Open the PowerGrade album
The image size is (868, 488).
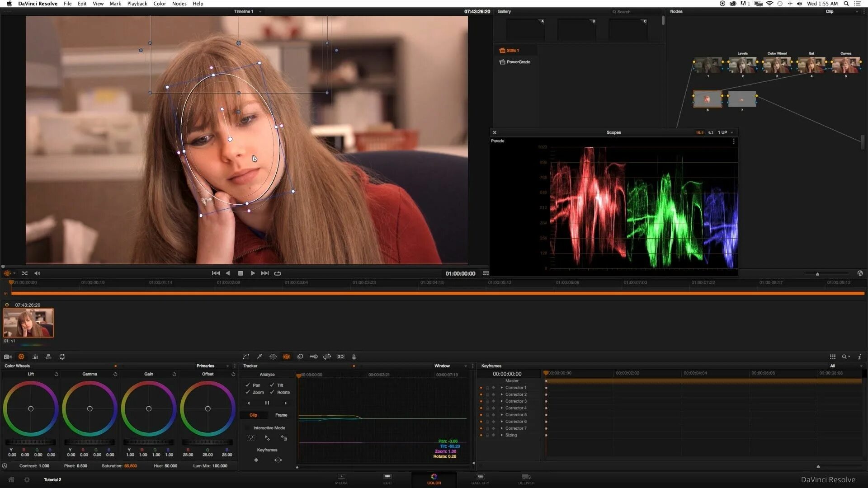(518, 62)
